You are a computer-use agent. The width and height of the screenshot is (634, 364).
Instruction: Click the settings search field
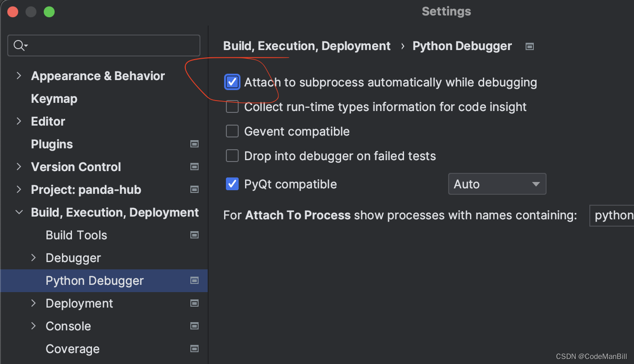click(x=104, y=45)
